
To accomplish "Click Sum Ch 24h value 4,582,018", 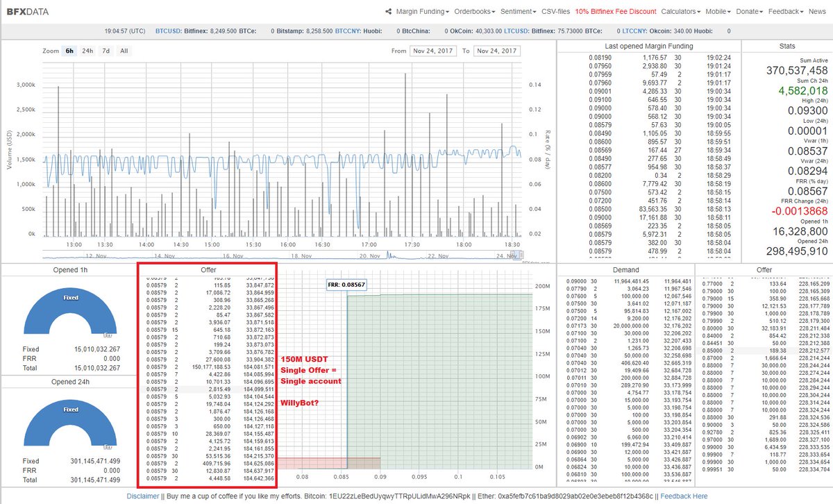I will tap(802, 91).
